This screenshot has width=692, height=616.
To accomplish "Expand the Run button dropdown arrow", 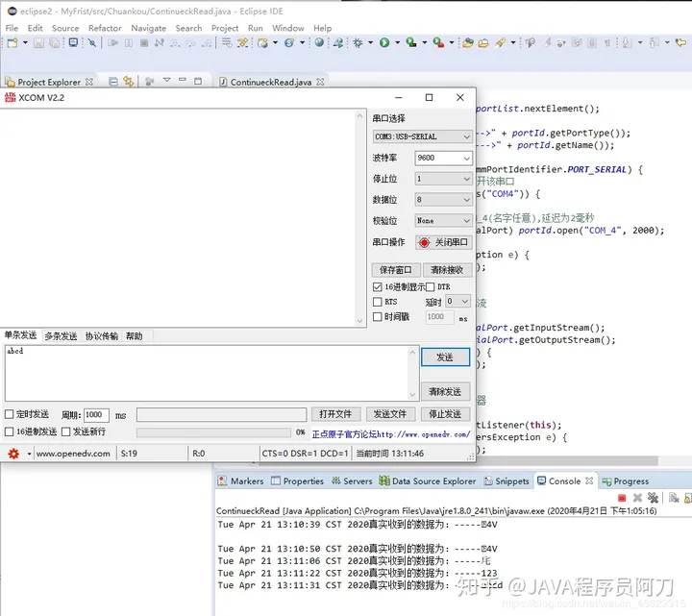I will (x=397, y=43).
